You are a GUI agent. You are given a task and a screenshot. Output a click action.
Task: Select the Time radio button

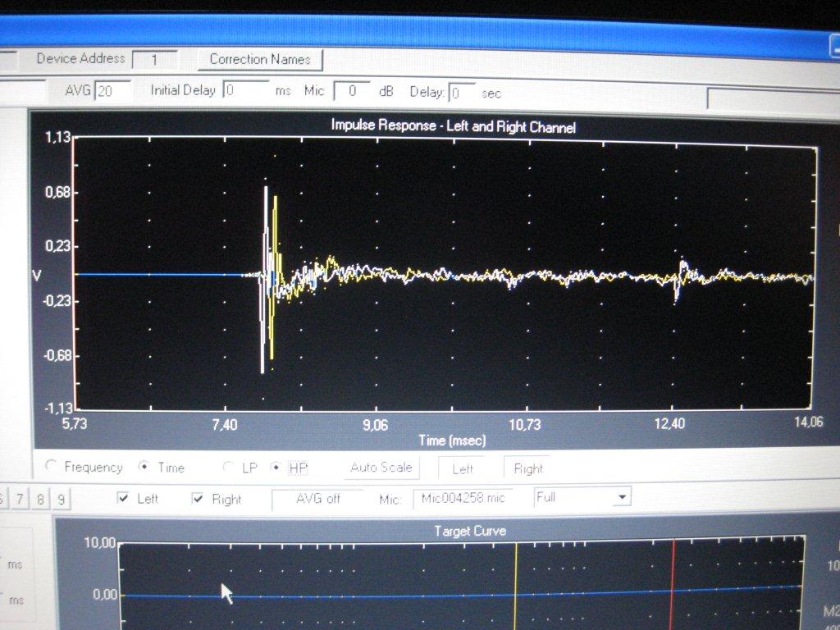tap(144, 466)
